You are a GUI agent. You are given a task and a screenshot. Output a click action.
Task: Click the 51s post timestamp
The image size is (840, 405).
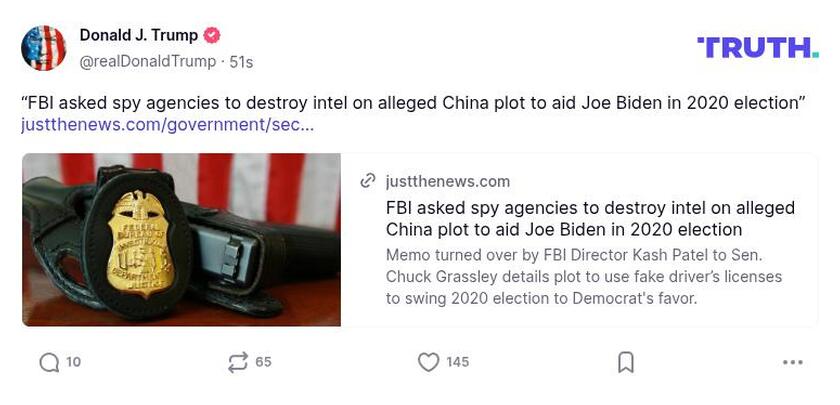pos(241,61)
